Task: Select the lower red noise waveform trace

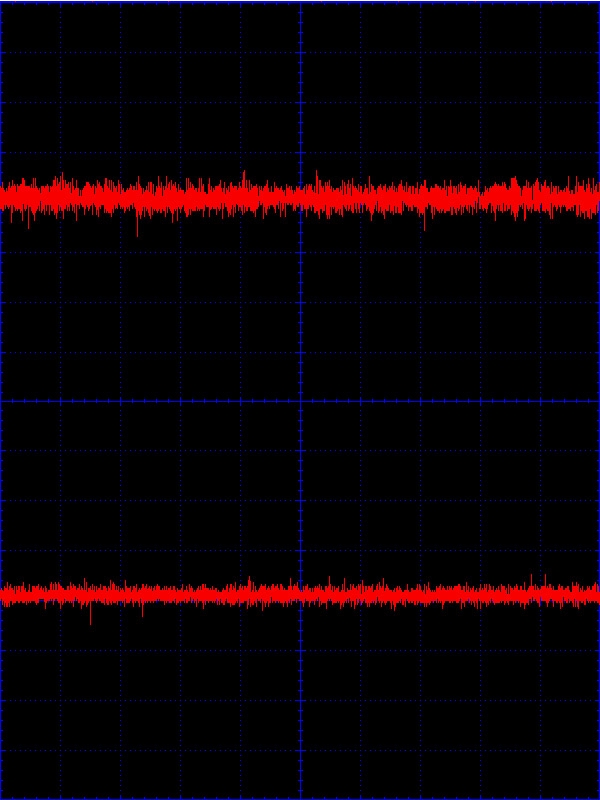Action: point(300,595)
